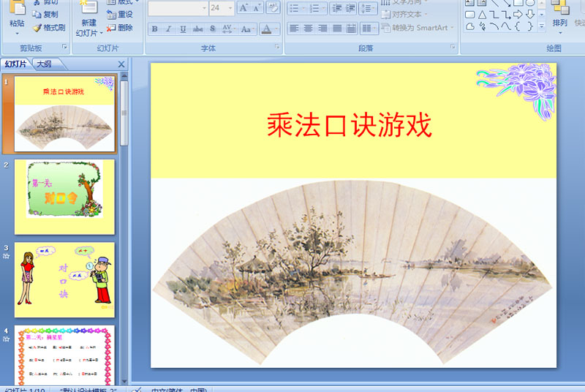Select the right brace shape
This screenshot has height=392, width=585.
[529, 26]
